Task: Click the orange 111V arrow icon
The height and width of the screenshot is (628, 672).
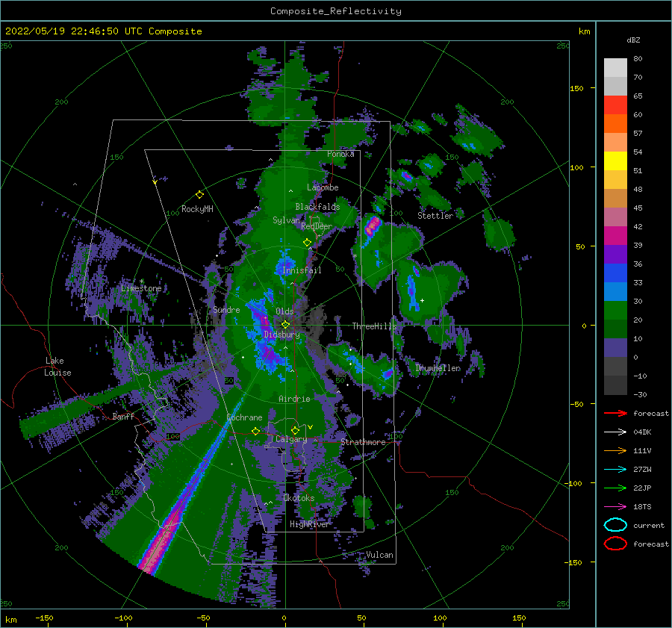Action: click(615, 450)
